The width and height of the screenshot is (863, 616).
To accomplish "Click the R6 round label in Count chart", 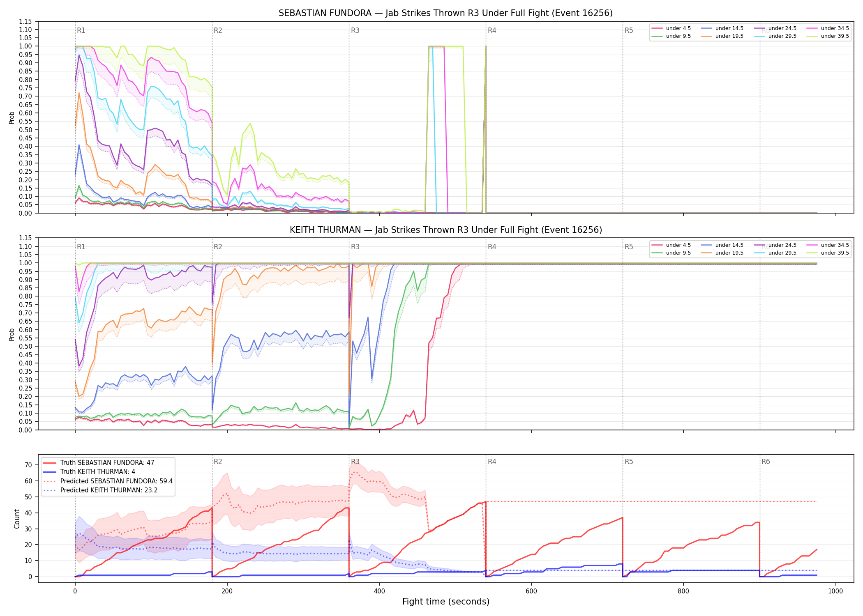I will [x=766, y=462].
